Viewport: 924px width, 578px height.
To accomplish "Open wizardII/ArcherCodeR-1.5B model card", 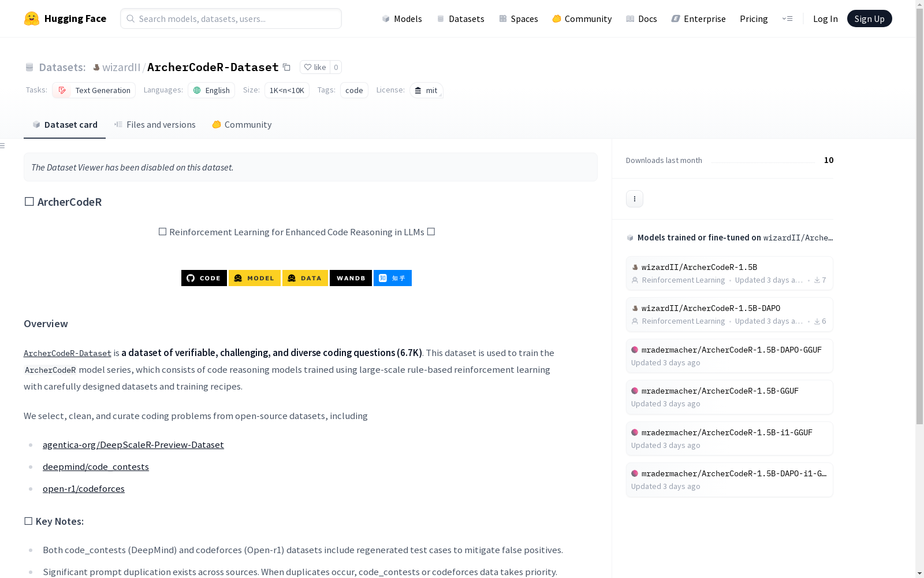I will [x=729, y=273].
